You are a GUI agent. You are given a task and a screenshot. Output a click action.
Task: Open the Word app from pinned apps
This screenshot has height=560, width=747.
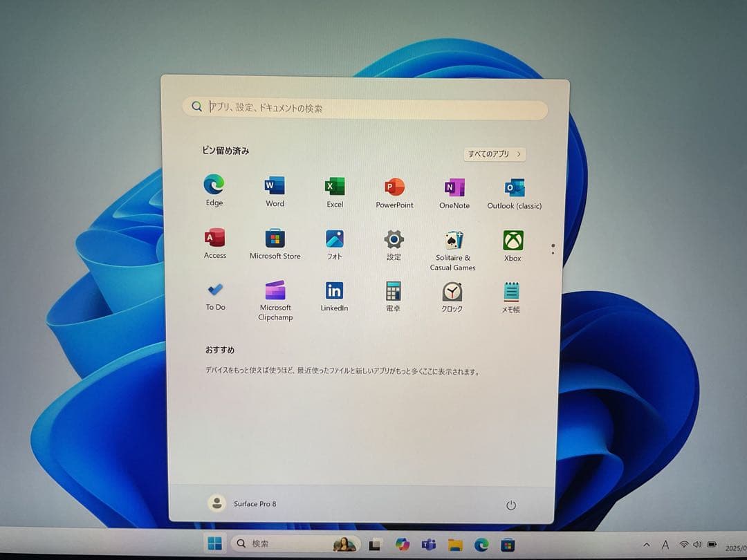point(275,185)
